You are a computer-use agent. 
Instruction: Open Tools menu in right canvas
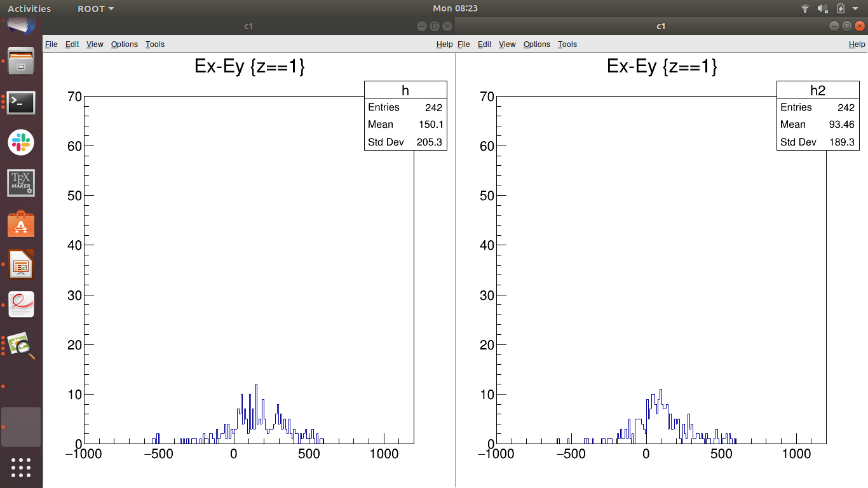pyautogui.click(x=567, y=44)
